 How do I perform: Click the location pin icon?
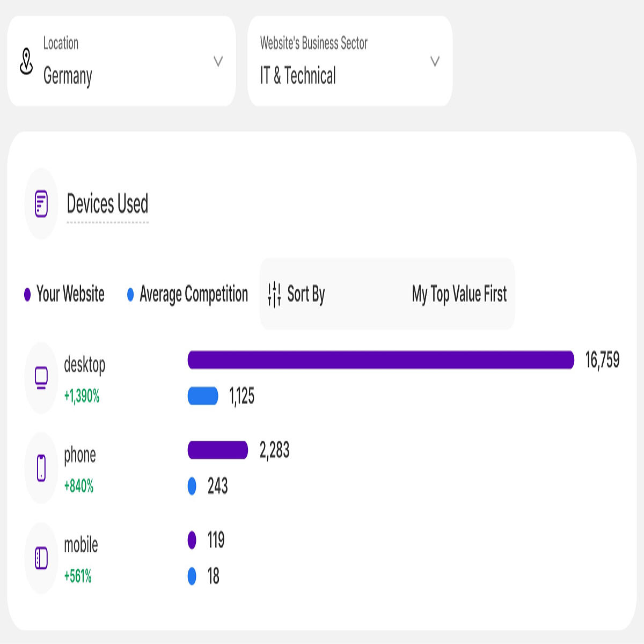[x=26, y=61]
